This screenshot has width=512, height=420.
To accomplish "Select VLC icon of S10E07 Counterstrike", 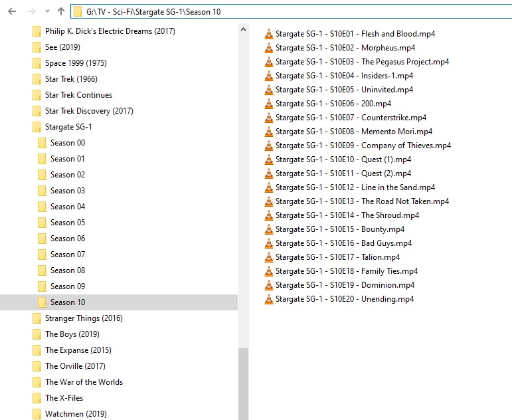I will tap(269, 118).
